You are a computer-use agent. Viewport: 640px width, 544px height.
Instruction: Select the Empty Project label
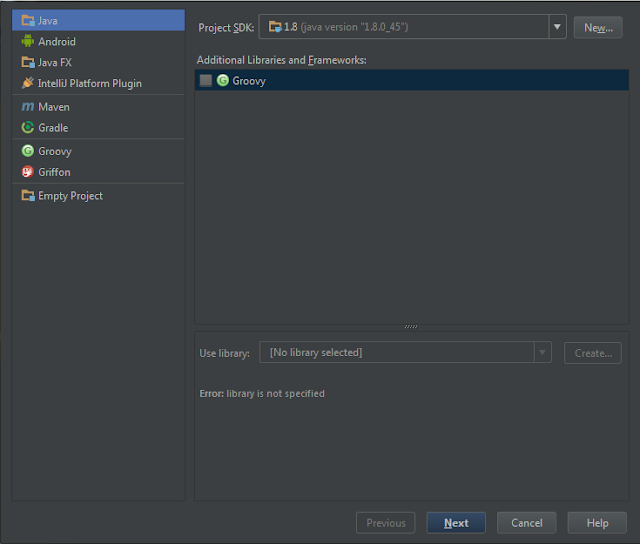click(70, 196)
